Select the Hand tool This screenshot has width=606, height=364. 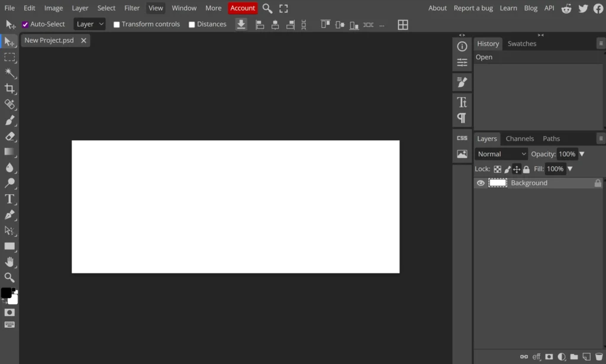pos(9,262)
